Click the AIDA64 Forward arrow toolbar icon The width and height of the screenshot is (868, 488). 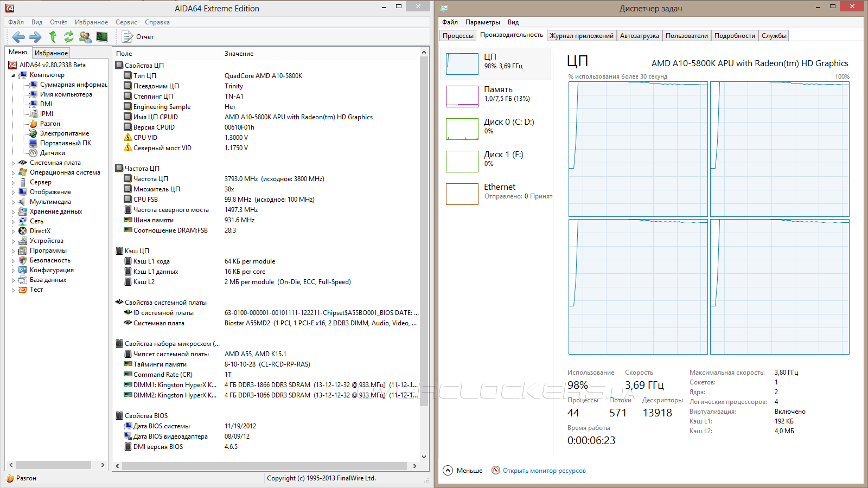pyautogui.click(x=35, y=37)
